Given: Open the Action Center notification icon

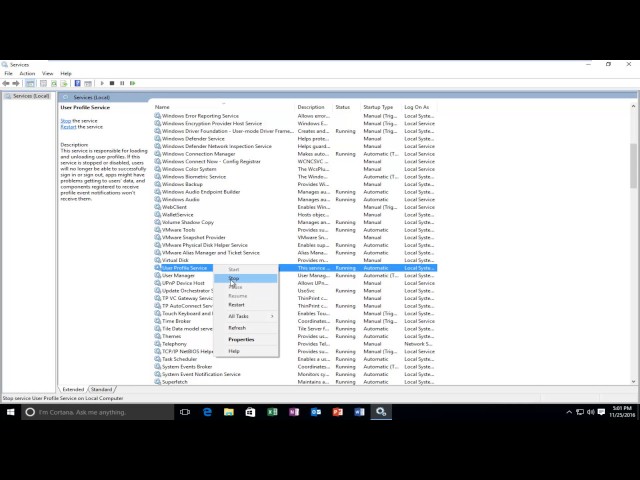Looking at the screenshot, I should (x=601, y=412).
